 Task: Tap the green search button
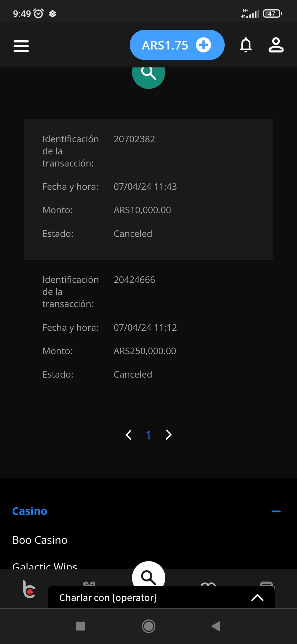click(x=148, y=73)
